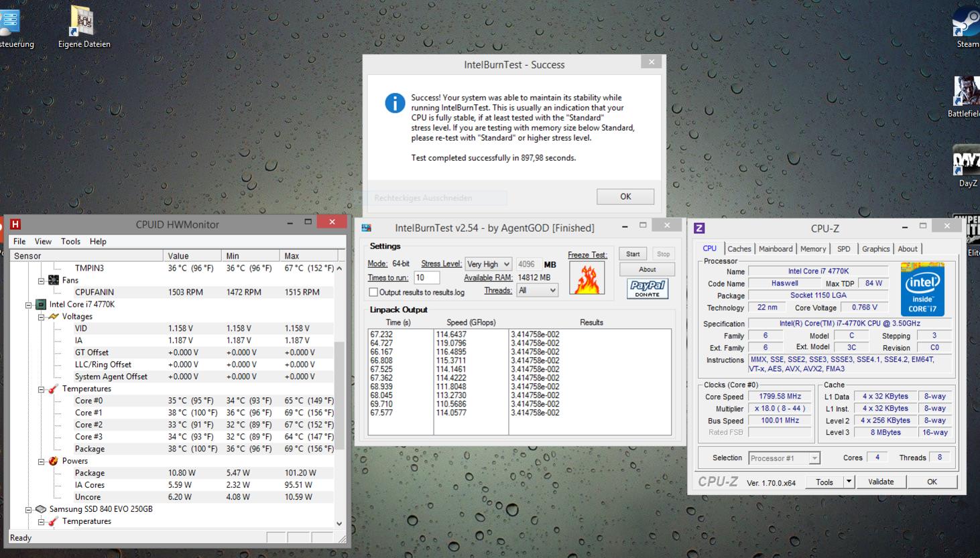Select the VID voltage row in HWMonitor
This screenshot has width=980, height=558.
(172, 328)
